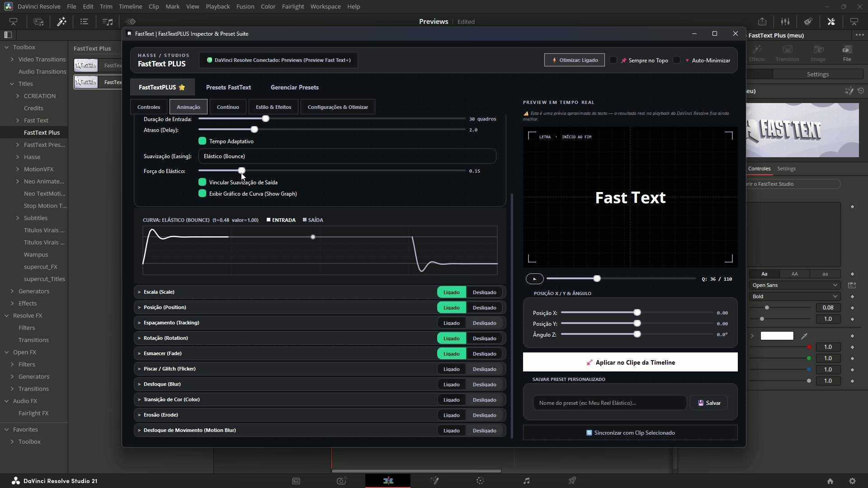Click the Open in Fusion wand icon
Viewport: 868px width, 488px height.
click(x=849, y=91)
